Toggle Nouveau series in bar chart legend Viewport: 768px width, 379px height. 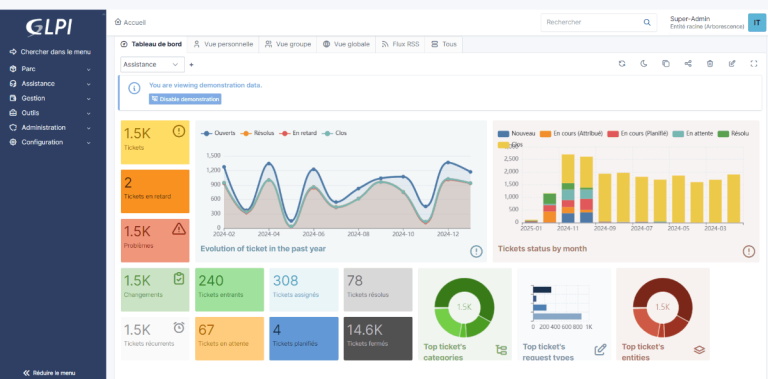click(516, 133)
